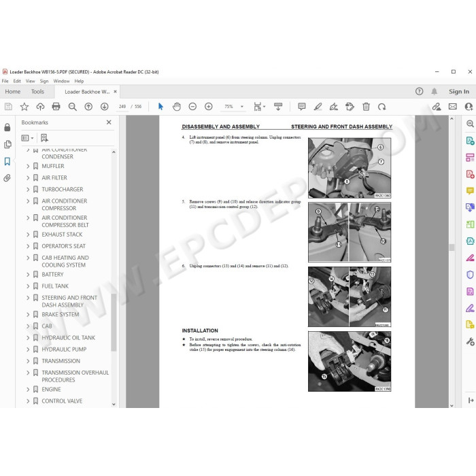Open the Window menu

pos(61,81)
